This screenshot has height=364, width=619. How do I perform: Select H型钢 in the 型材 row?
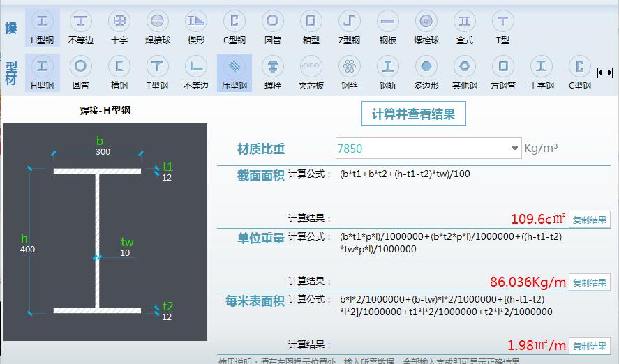coord(43,73)
